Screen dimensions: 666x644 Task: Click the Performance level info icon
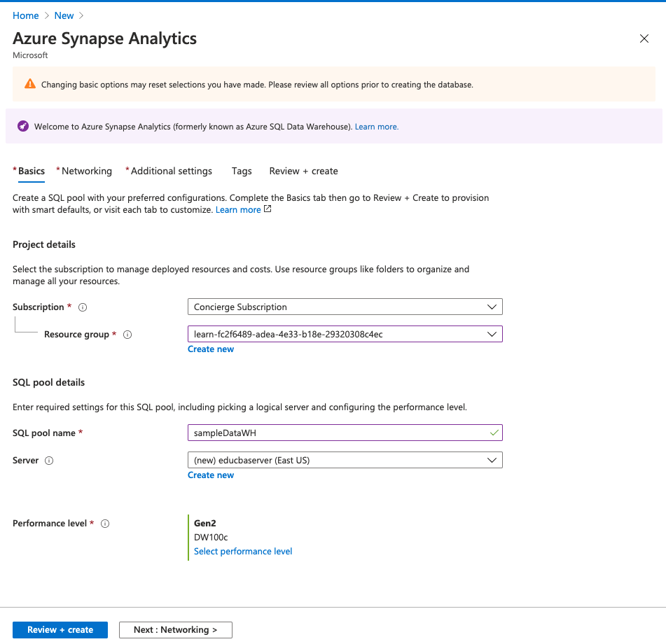click(105, 524)
